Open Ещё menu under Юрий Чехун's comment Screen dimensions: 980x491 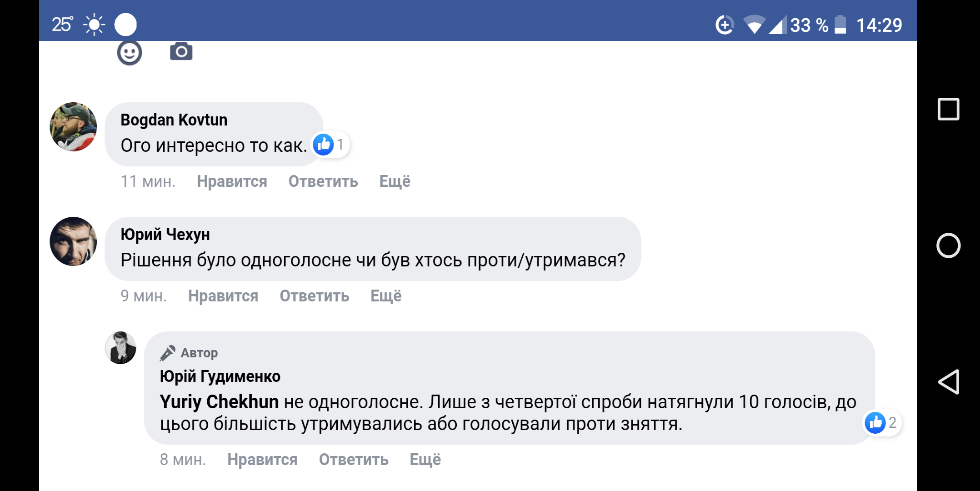(386, 296)
